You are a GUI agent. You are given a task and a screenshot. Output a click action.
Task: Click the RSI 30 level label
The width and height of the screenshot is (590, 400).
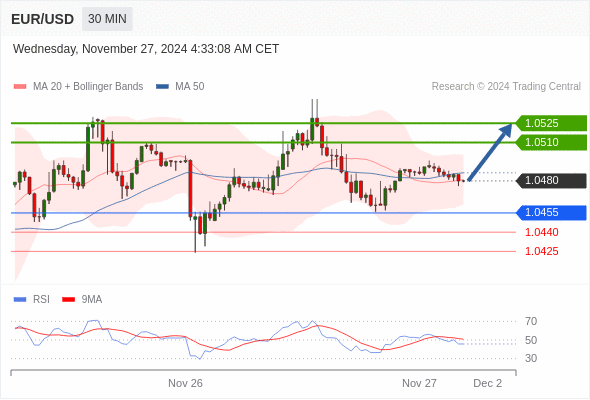pyautogui.click(x=531, y=358)
